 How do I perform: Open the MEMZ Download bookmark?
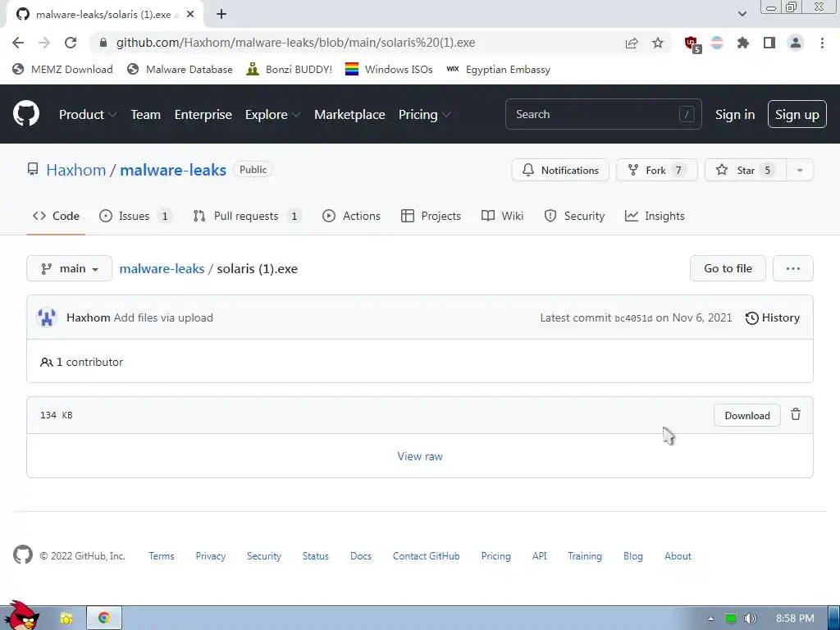[62, 69]
